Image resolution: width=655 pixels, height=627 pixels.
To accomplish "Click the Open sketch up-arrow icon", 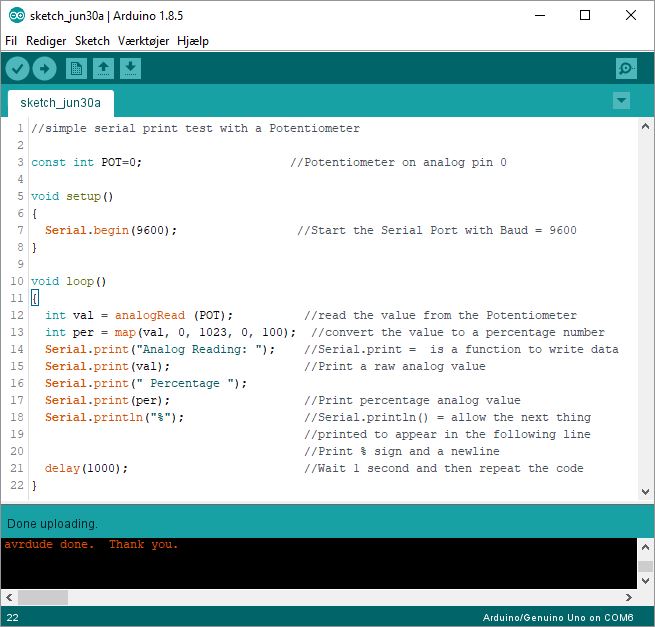I will click(x=103, y=69).
